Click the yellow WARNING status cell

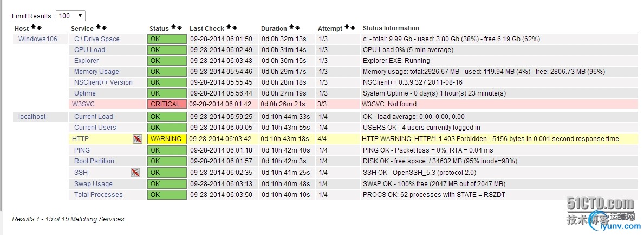pos(167,139)
